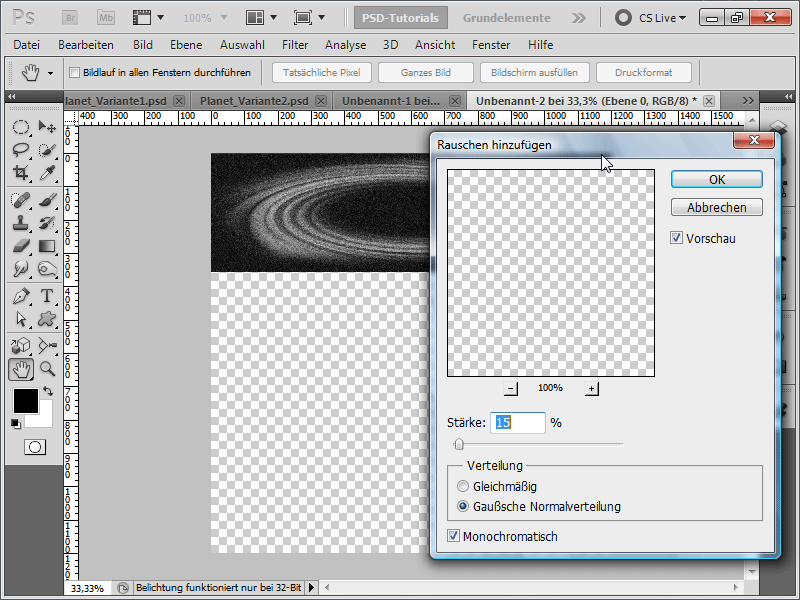Confirm noise filter with OK
The height and width of the screenshot is (600, 800).
tap(717, 180)
